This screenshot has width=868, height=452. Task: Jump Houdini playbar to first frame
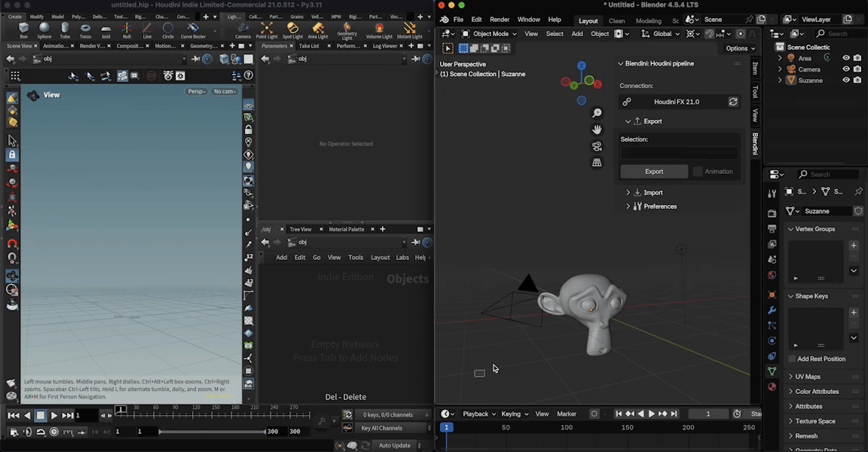[14, 416]
